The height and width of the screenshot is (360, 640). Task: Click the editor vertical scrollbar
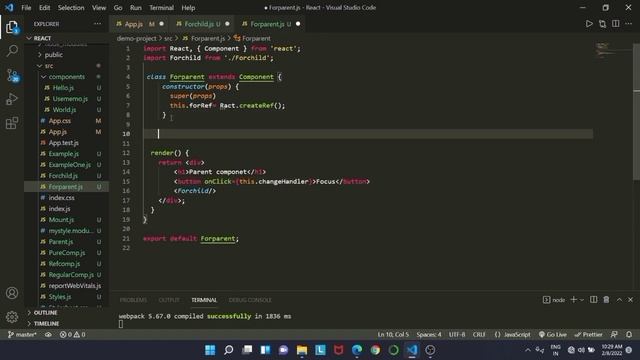[636, 111]
